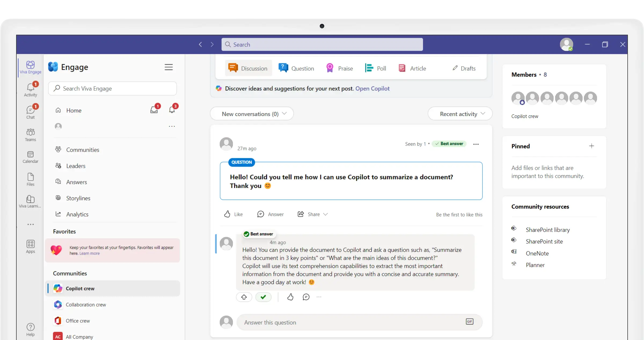644x340 pixels.
Task: Like the best answer reply
Action: (290, 297)
